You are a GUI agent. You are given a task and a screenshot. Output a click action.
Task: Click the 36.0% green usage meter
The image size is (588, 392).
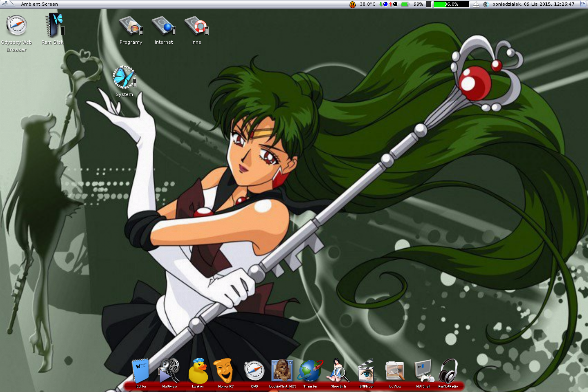point(451,4)
